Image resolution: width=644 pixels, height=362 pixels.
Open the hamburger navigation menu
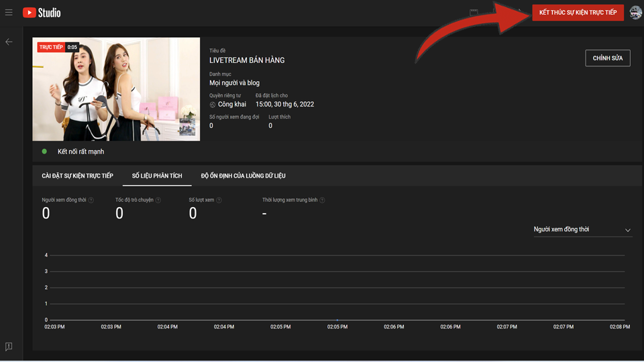(x=9, y=13)
